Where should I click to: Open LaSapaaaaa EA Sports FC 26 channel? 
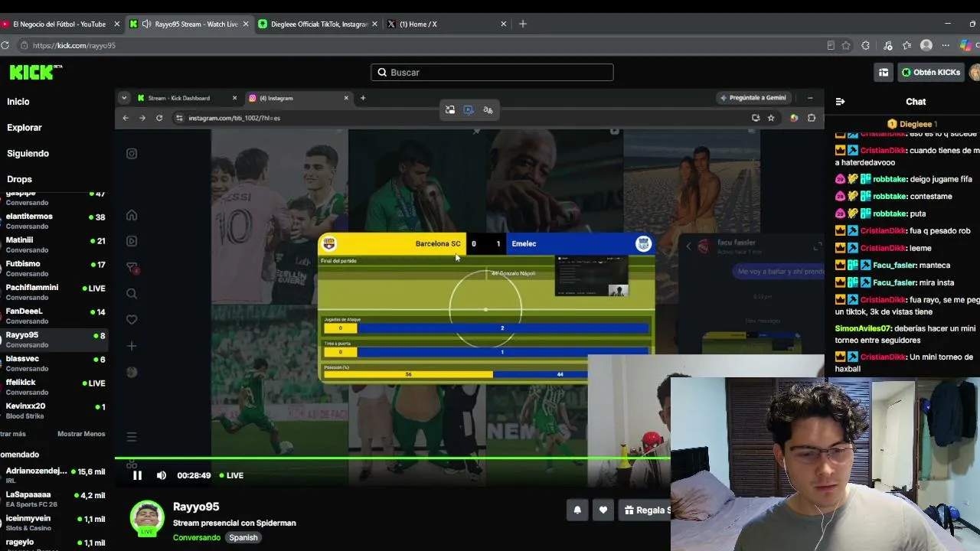(x=54, y=499)
